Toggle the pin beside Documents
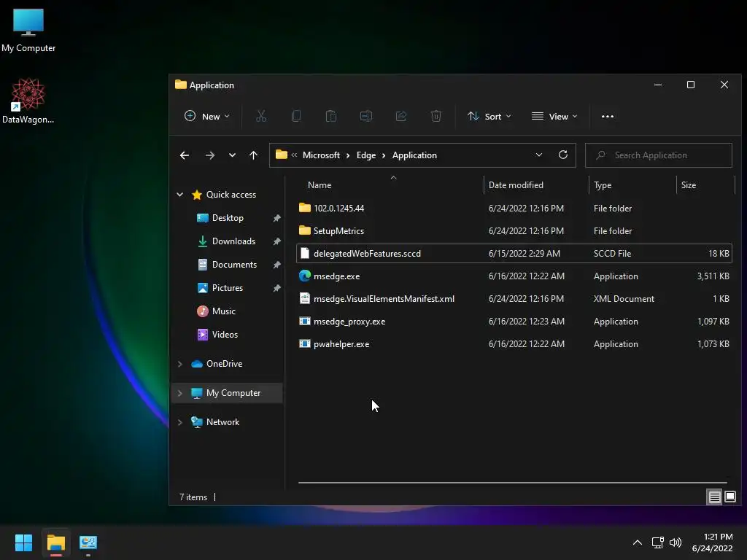 276,265
